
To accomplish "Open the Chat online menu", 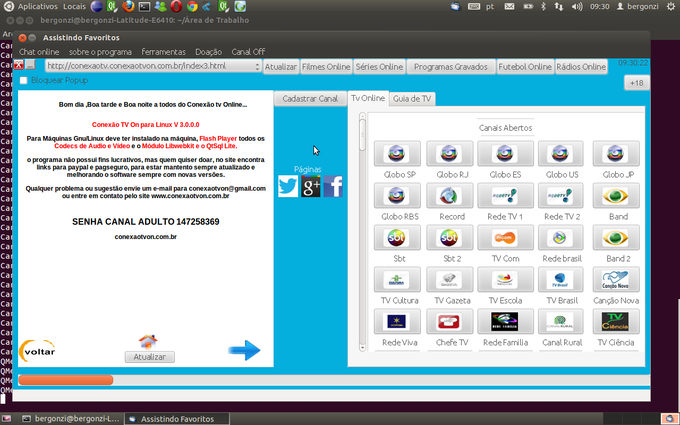I will (x=39, y=52).
